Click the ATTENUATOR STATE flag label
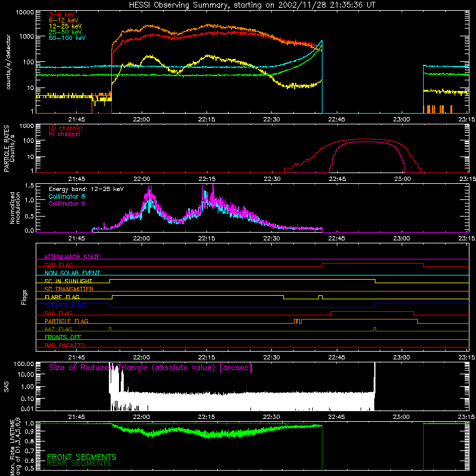 click(x=72, y=257)
